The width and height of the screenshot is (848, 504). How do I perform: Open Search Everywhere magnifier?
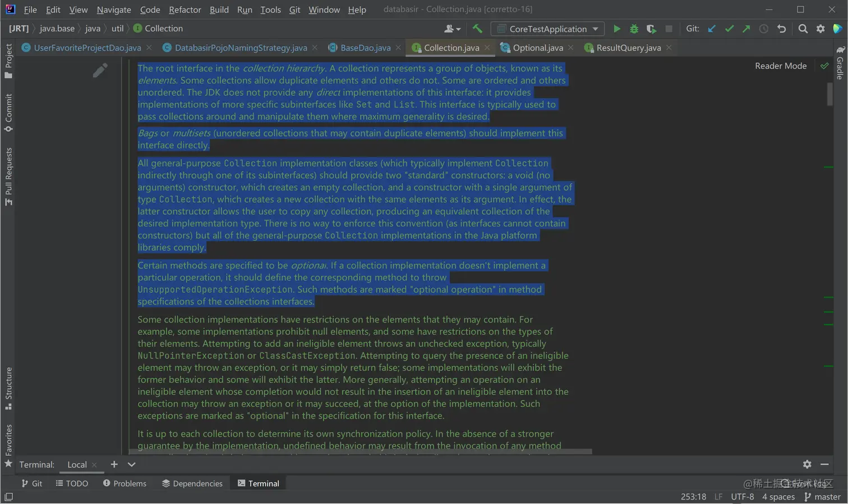[x=803, y=29]
